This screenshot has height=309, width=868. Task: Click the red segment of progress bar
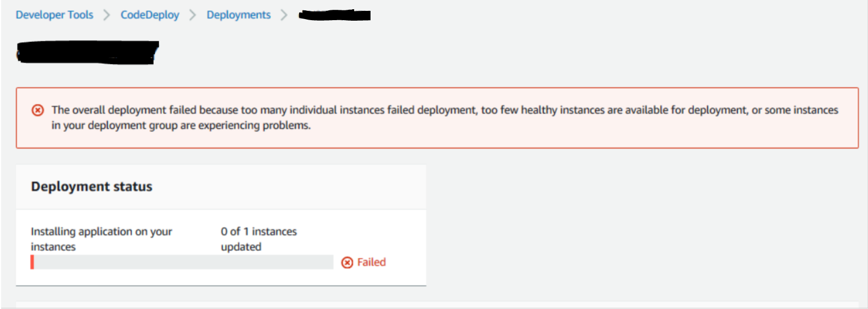click(x=32, y=262)
